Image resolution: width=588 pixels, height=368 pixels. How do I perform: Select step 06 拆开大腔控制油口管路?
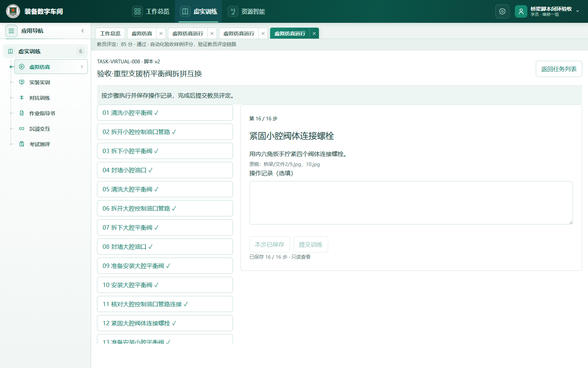(x=165, y=208)
